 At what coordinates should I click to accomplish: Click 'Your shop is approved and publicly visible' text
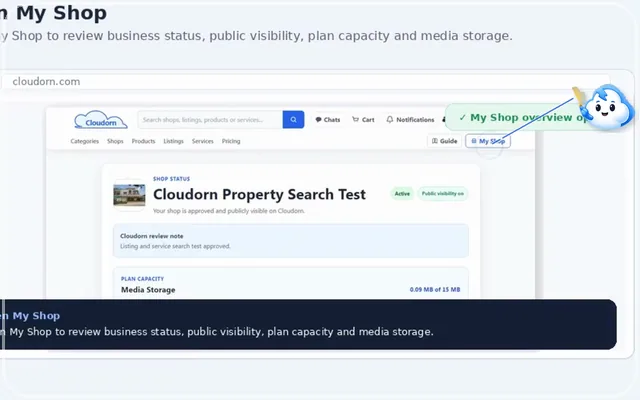[229, 211]
